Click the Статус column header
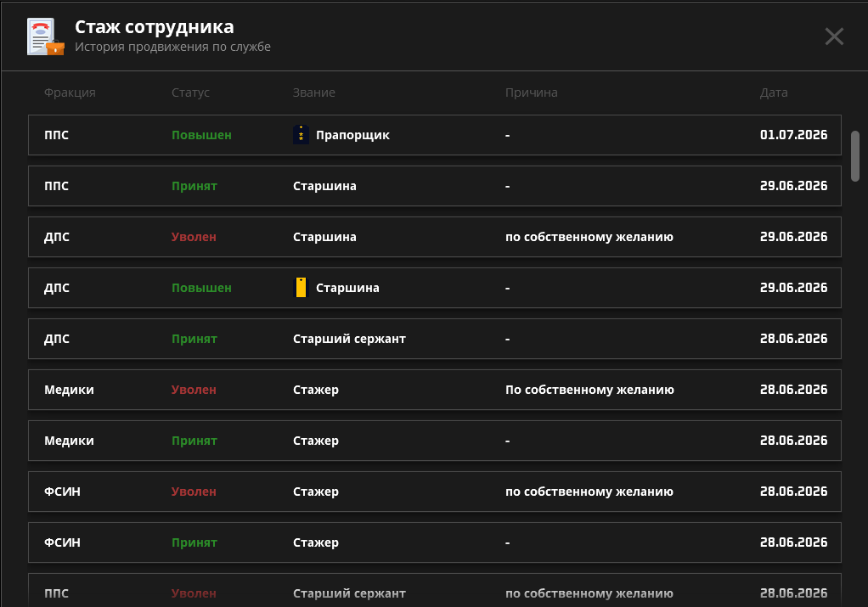 pyautogui.click(x=190, y=93)
